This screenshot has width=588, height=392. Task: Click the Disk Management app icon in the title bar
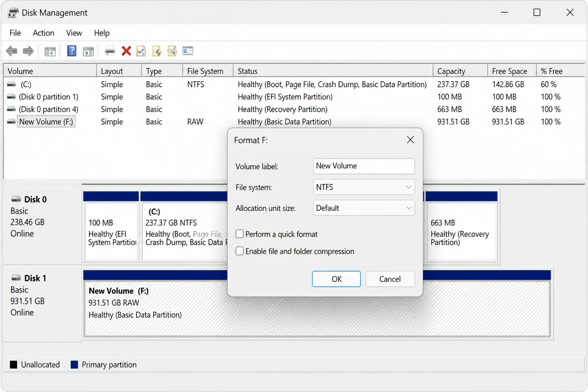13,13
